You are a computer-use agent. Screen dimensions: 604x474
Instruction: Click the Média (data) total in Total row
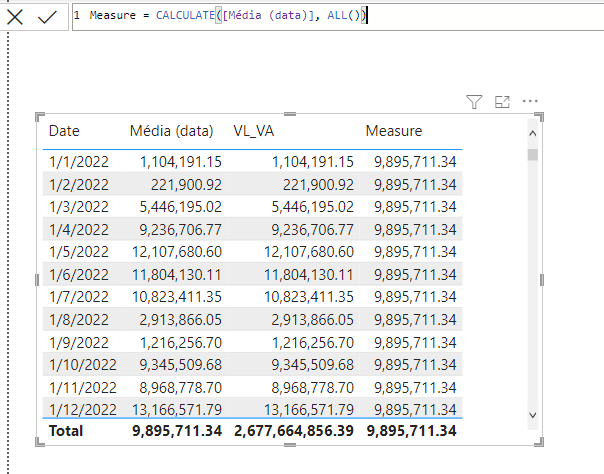[177, 431]
